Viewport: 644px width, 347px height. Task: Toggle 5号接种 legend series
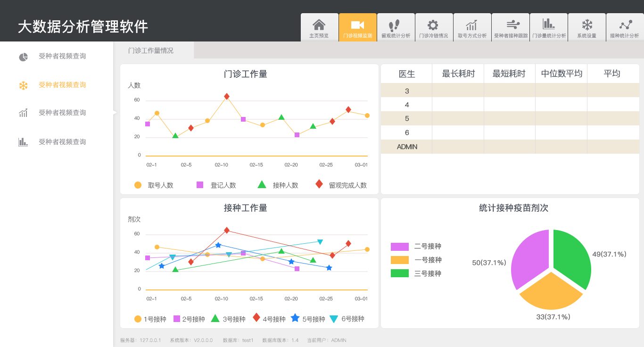coord(308,318)
